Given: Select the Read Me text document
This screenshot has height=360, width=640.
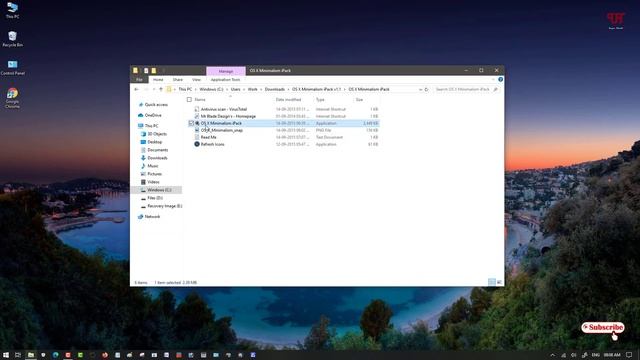Looking at the screenshot, I should 209,137.
